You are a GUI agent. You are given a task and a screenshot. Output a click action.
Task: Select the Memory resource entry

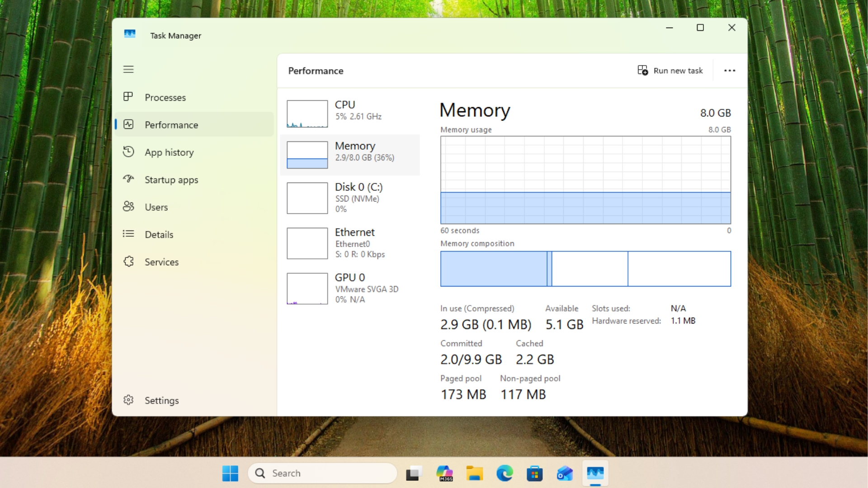(x=350, y=155)
